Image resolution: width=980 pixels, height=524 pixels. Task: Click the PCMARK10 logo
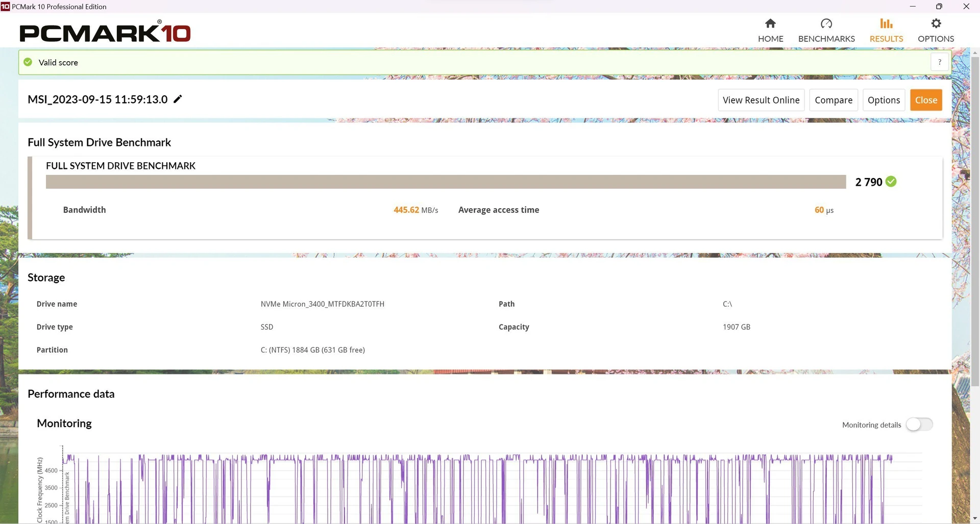(105, 32)
